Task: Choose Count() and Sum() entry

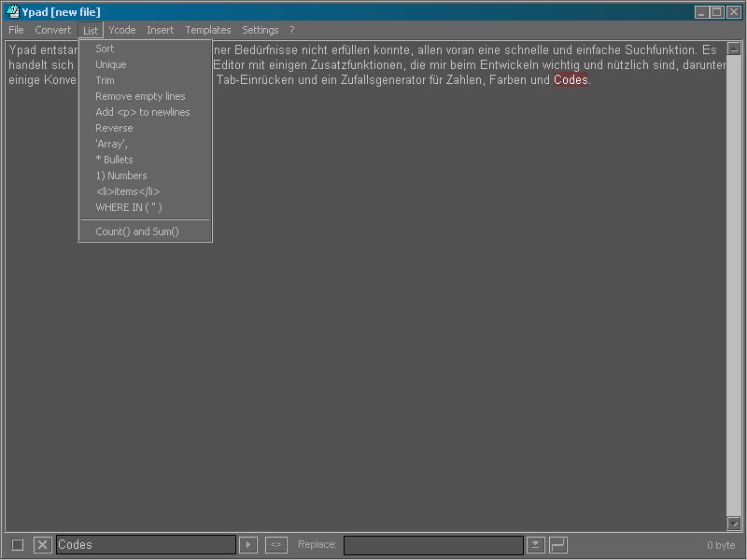Action: pyautogui.click(x=136, y=231)
